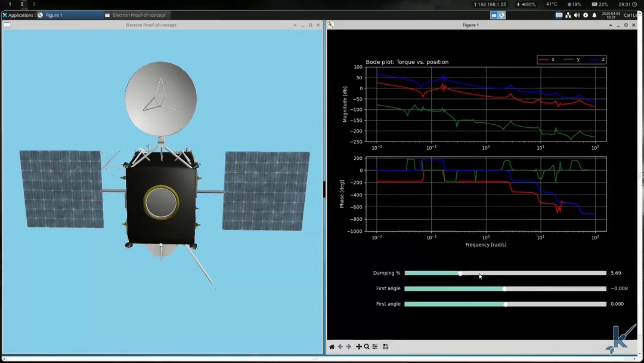Select the Zoom to rectangle magnifier
Screen dimensions: 644x363
pos(367,347)
